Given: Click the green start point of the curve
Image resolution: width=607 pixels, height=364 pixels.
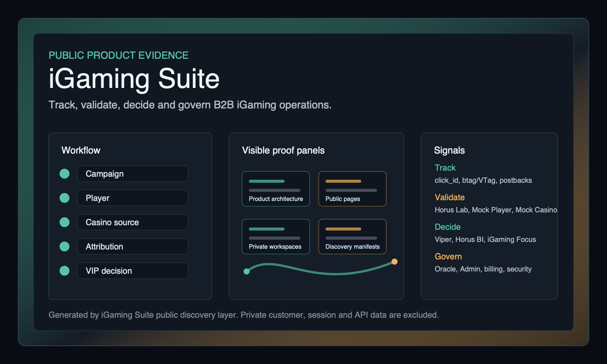Looking at the screenshot, I should (247, 271).
